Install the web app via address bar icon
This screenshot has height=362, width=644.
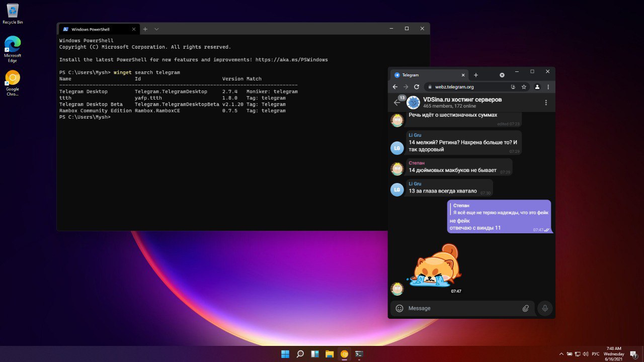513,87
